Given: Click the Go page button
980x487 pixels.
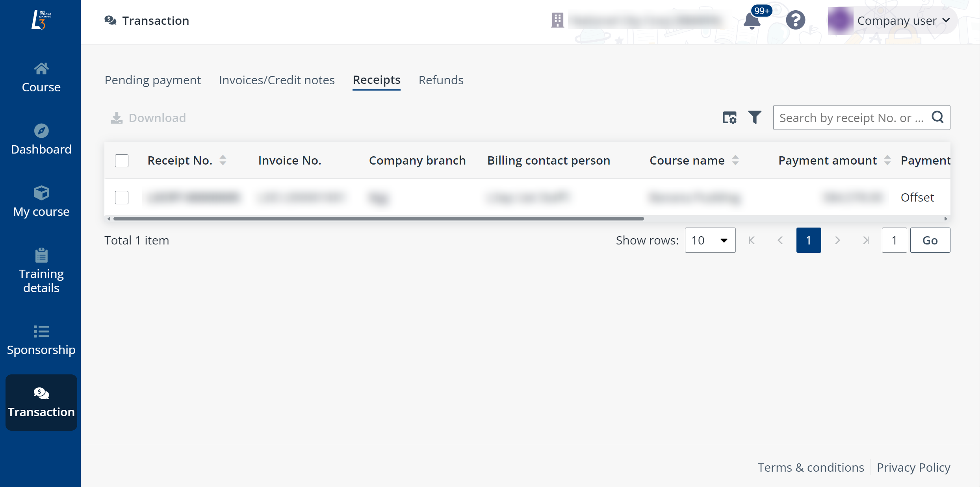Looking at the screenshot, I should [x=930, y=240].
